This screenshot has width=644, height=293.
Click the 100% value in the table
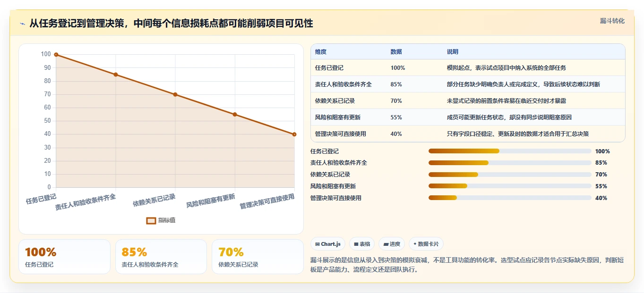pyautogui.click(x=398, y=68)
